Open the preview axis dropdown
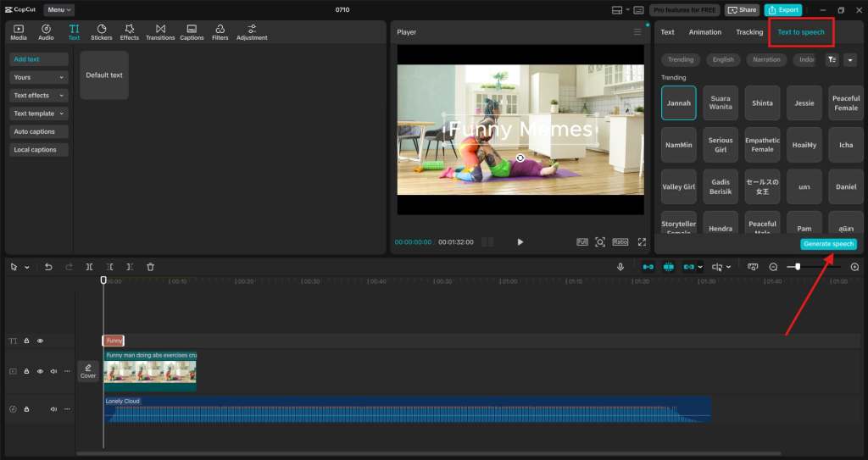Image resolution: width=868 pixels, height=460 pixels. point(728,267)
